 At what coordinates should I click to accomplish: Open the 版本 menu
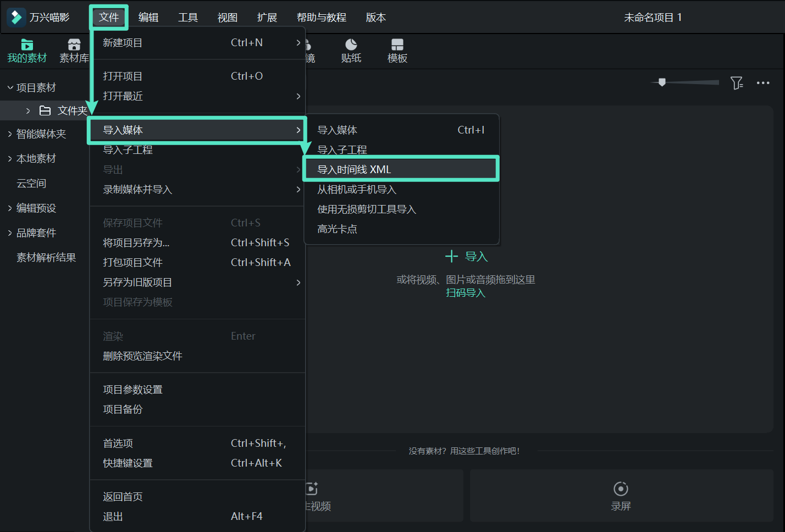pyautogui.click(x=376, y=18)
